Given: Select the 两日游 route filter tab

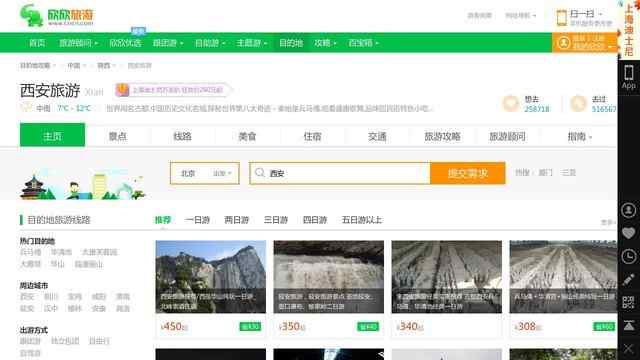Looking at the screenshot, I should (237, 220).
